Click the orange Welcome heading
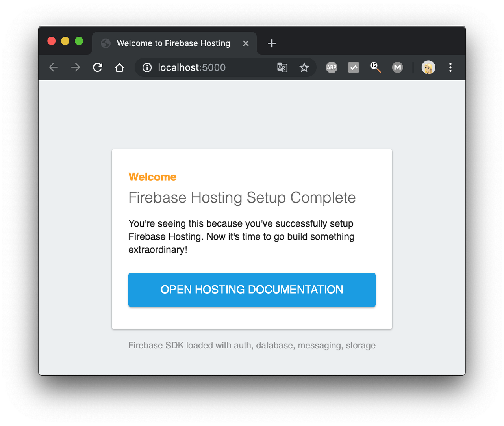This screenshot has height=426, width=504. 152,177
